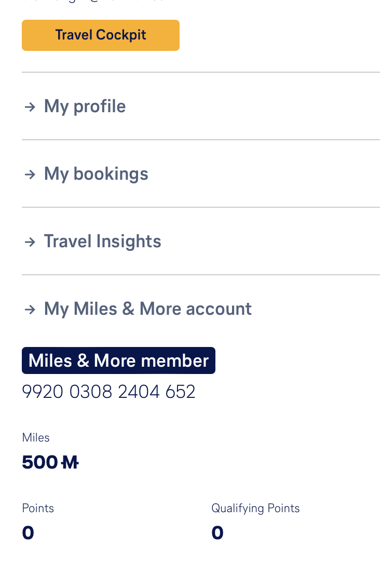The height and width of the screenshot is (588, 381).
Task: Click the Miles label
Action: point(36,437)
